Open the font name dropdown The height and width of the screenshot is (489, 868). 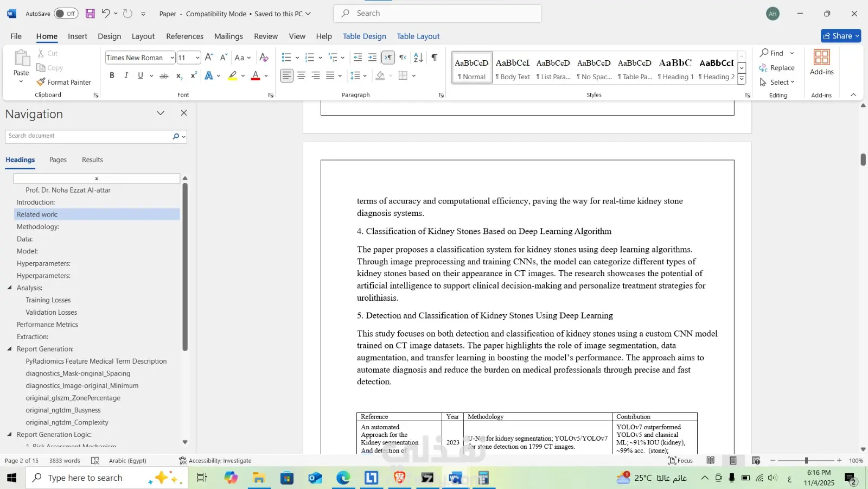pos(172,58)
